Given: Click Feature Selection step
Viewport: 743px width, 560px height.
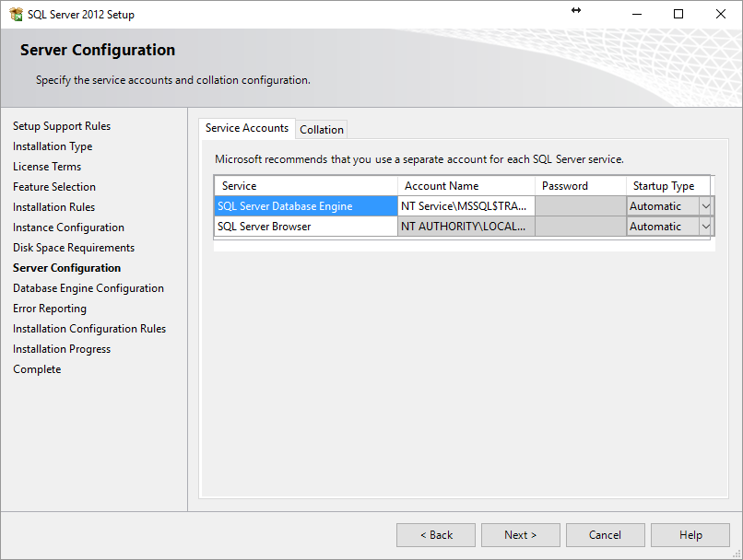Looking at the screenshot, I should [x=54, y=186].
